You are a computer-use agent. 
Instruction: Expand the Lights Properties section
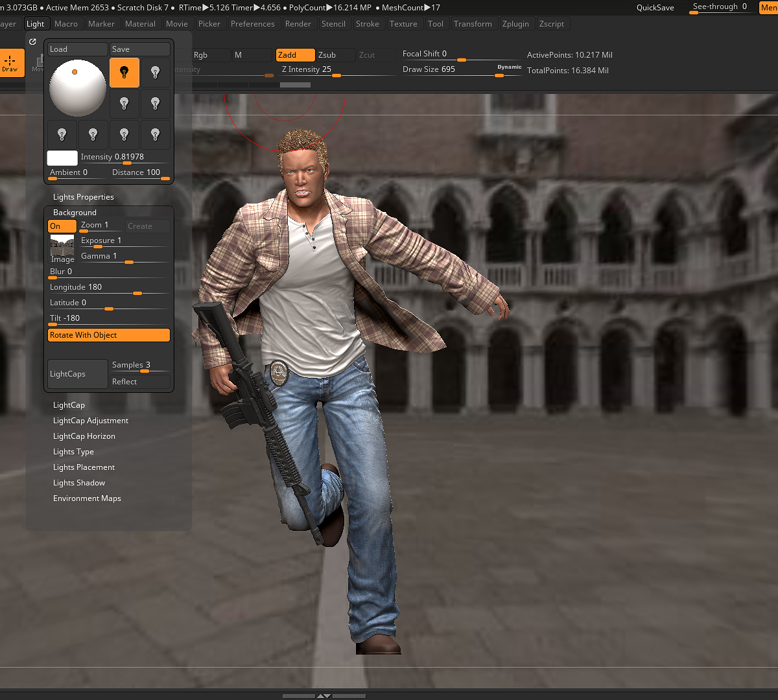coord(84,197)
